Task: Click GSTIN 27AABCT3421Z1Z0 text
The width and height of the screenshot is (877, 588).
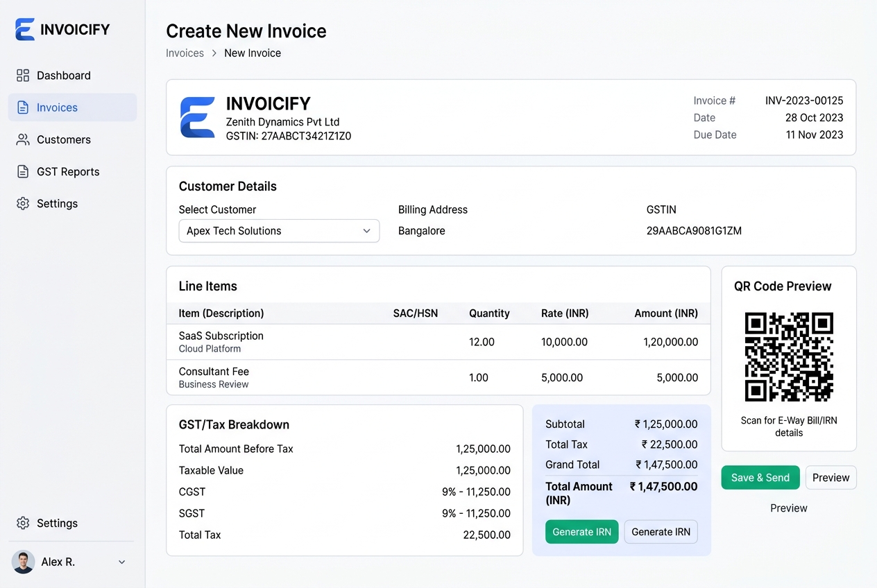Action: click(289, 137)
